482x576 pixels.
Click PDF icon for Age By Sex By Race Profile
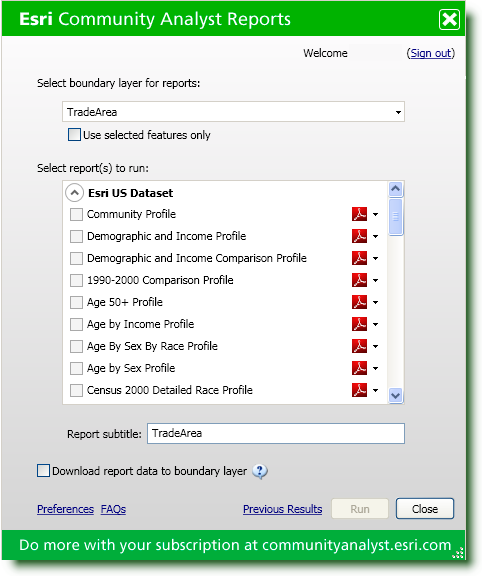coord(359,346)
